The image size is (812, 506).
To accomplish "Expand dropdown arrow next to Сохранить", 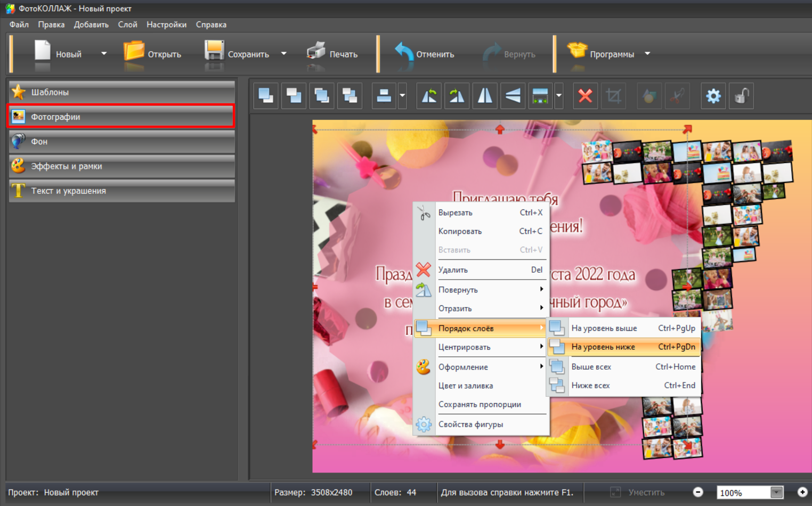I will coord(284,54).
